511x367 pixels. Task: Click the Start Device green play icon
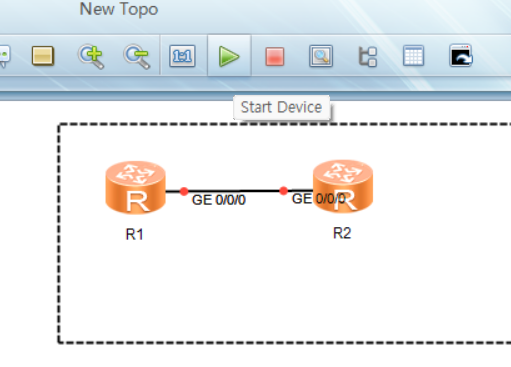229,56
